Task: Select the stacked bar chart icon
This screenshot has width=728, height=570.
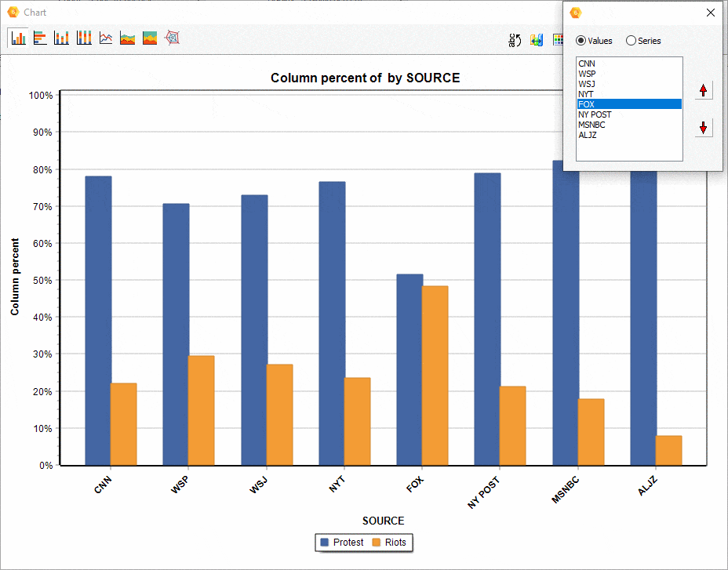Action: tap(61, 38)
